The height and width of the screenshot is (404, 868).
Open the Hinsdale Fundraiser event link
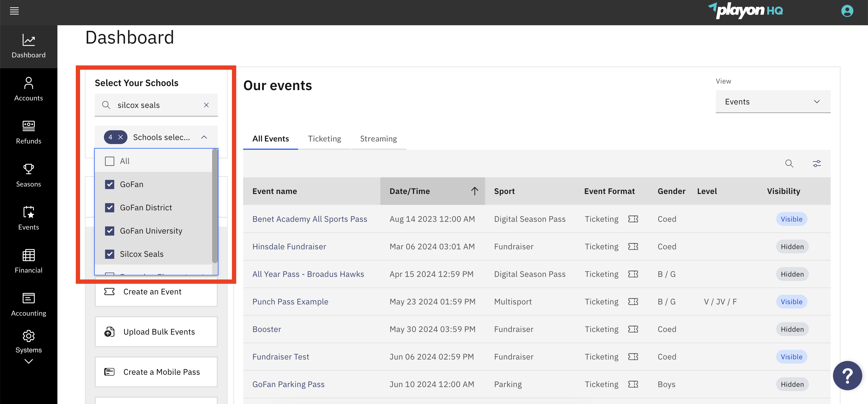click(289, 247)
